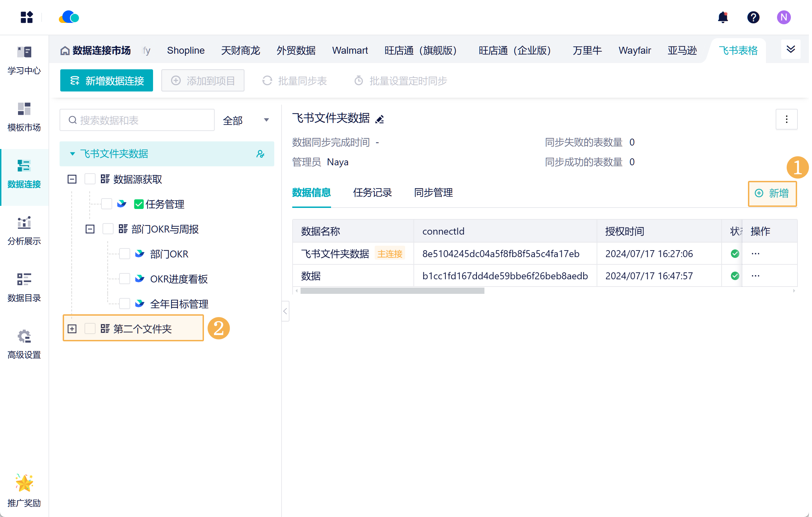The width and height of the screenshot is (812, 517).
Task: Focus the 搜索数据和表 search field
Action: tap(137, 120)
